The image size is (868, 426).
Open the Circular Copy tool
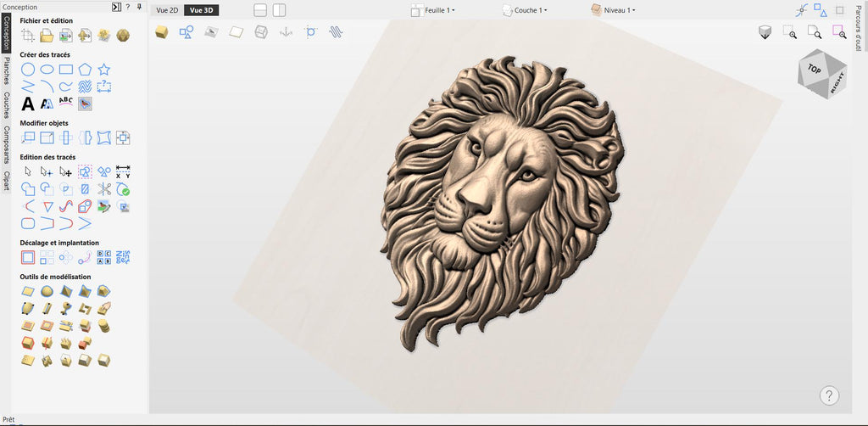click(66, 258)
